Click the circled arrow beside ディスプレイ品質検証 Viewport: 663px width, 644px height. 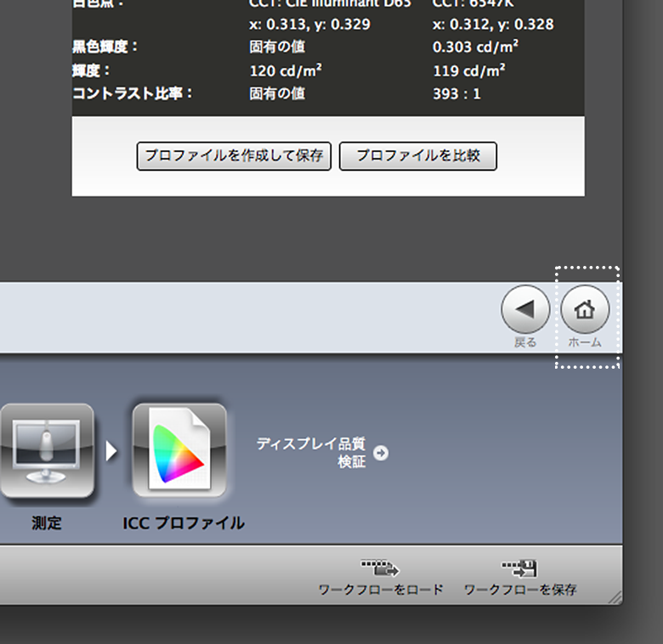(x=381, y=453)
